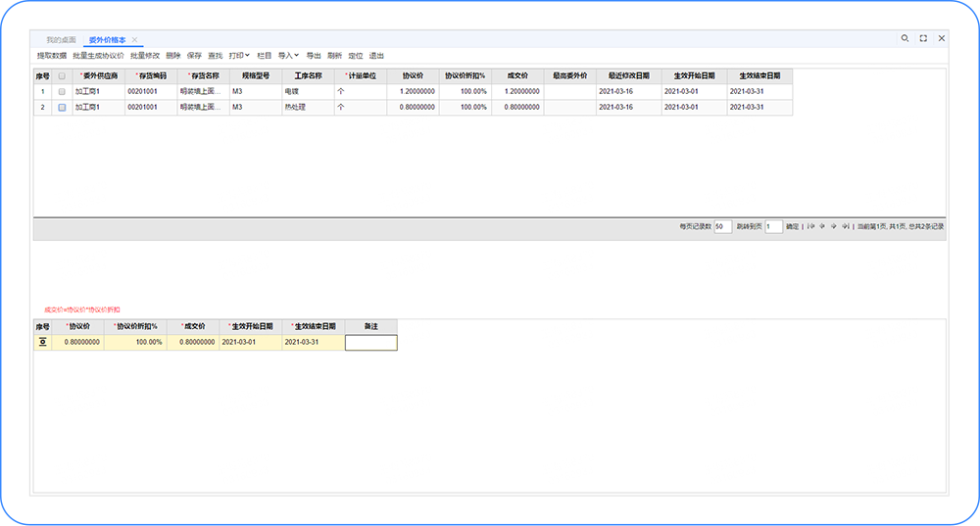Check the checkbox for row 1 (电镀)
Screen dimensions: 980x526
[62, 91]
